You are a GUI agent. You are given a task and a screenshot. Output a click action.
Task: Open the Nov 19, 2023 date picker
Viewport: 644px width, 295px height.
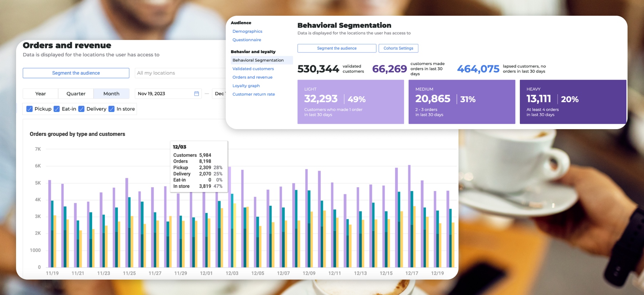pyautogui.click(x=168, y=93)
